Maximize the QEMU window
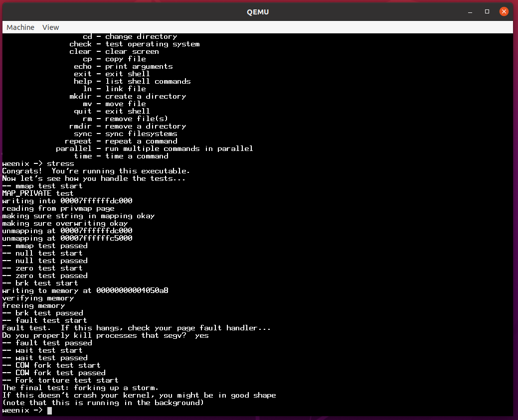 [x=487, y=11]
